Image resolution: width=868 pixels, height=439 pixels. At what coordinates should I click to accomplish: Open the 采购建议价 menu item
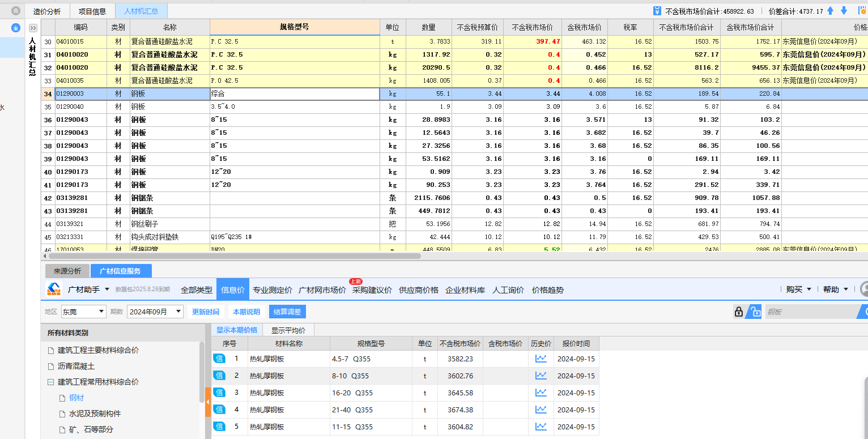pyautogui.click(x=372, y=290)
